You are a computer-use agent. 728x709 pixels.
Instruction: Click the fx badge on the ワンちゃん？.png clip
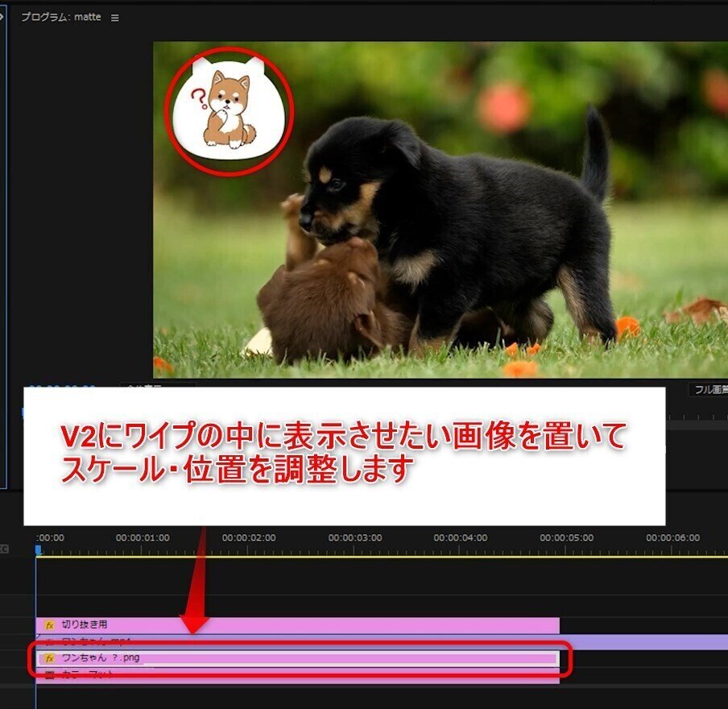point(49,657)
